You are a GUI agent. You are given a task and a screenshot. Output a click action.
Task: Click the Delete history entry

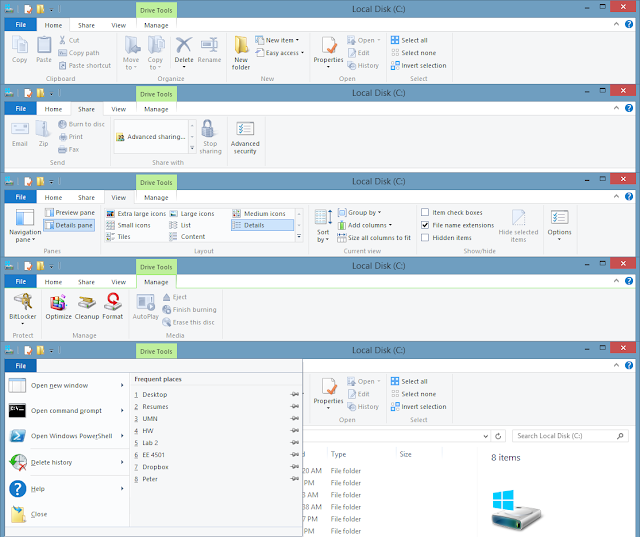coord(67,462)
